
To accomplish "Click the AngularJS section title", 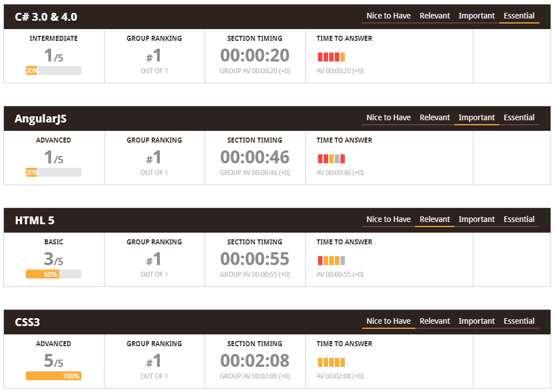I will coord(40,119).
